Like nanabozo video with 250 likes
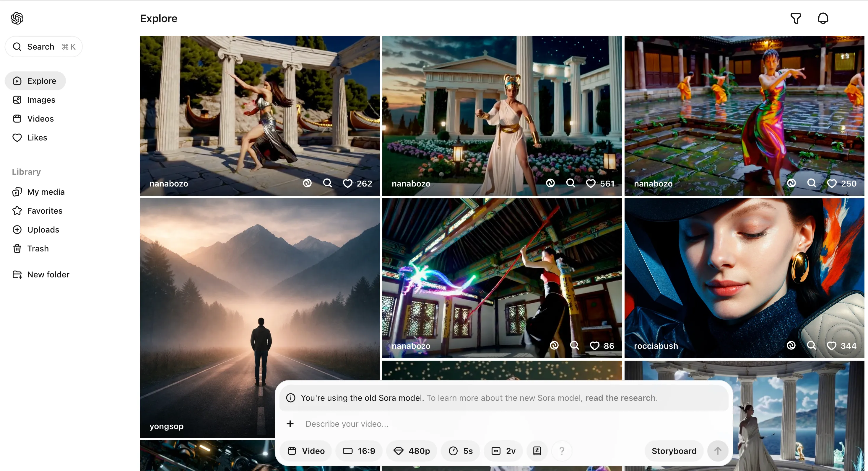This screenshot has height=471, width=868. tap(832, 184)
